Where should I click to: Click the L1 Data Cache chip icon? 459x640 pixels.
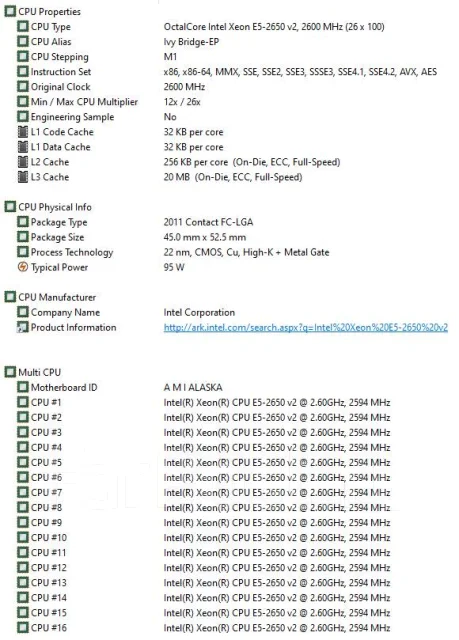pyautogui.click(x=23, y=147)
